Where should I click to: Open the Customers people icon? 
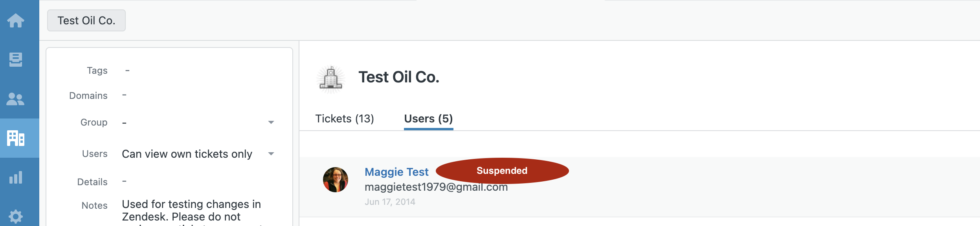click(16, 99)
